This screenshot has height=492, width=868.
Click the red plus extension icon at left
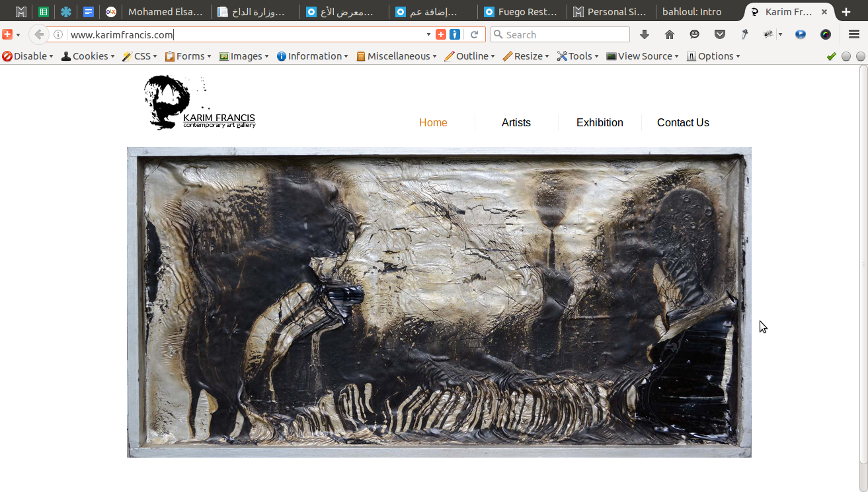coord(7,34)
